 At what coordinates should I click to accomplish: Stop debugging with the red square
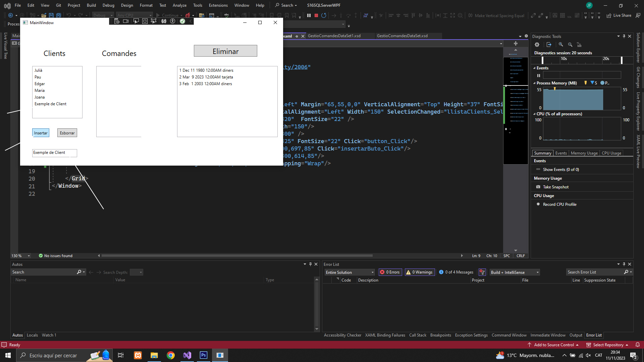[316, 15]
